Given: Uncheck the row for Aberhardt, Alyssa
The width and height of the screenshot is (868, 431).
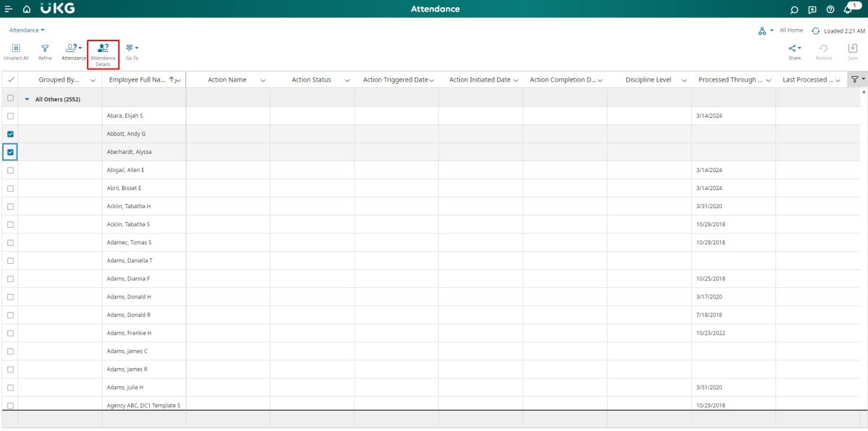Looking at the screenshot, I should 9,151.
